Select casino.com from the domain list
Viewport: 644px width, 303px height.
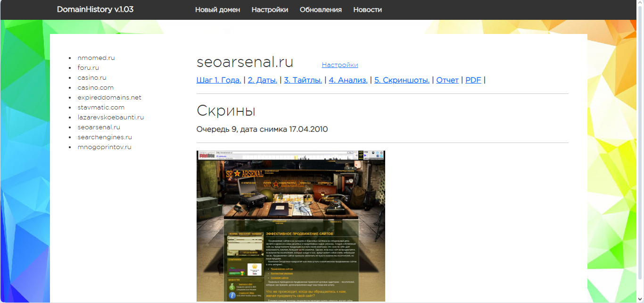click(x=96, y=88)
